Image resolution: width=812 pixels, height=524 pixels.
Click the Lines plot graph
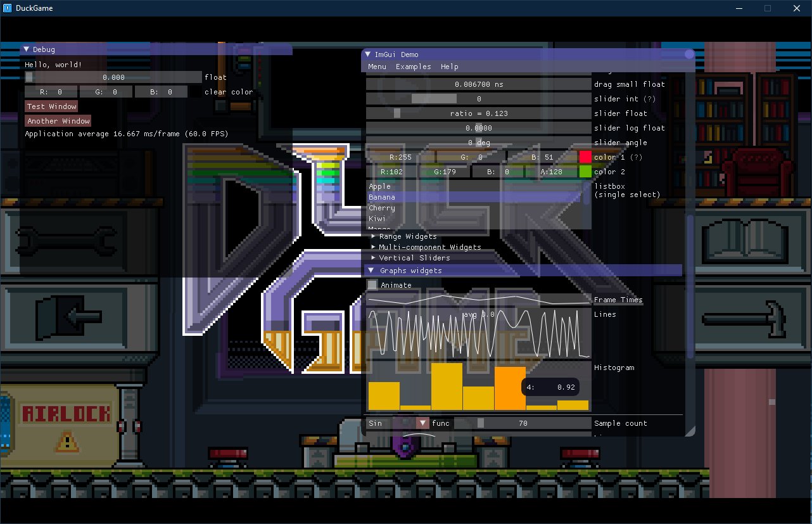point(479,334)
